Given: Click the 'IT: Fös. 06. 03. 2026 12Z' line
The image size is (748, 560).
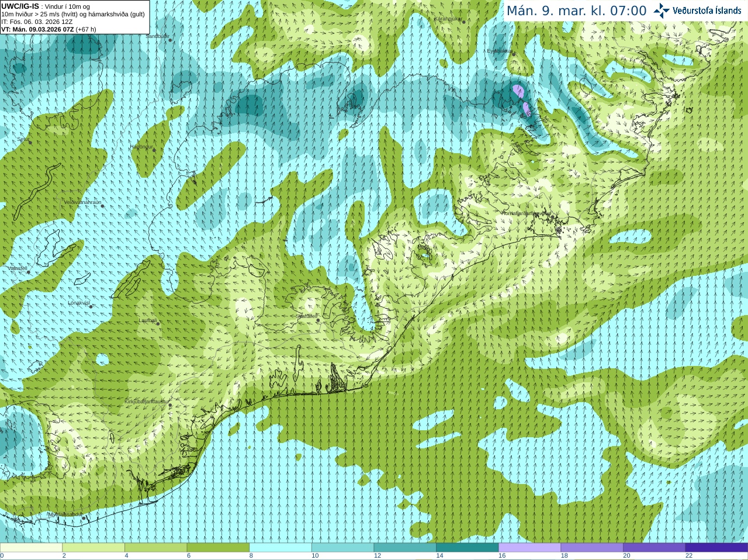Looking at the screenshot, I should pyautogui.click(x=37, y=22).
